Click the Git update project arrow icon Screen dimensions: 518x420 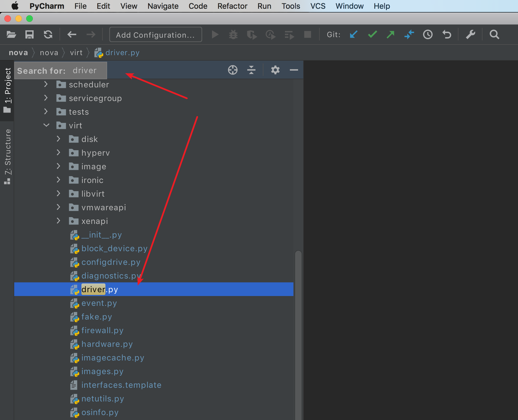(x=354, y=35)
